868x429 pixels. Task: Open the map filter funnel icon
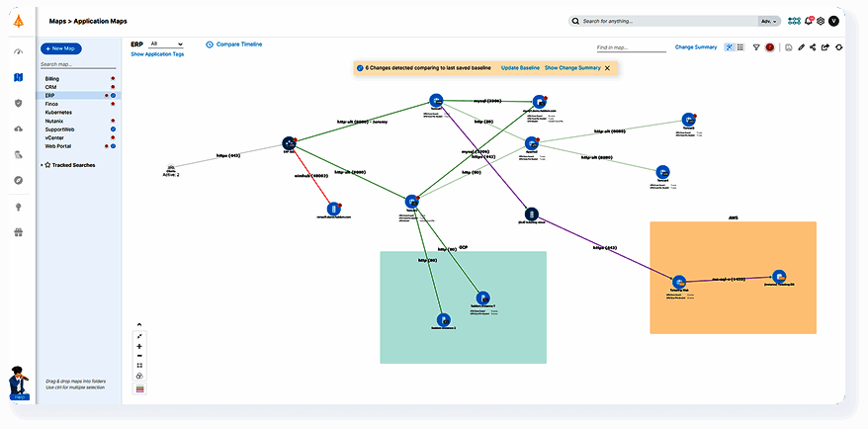click(x=756, y=47)
